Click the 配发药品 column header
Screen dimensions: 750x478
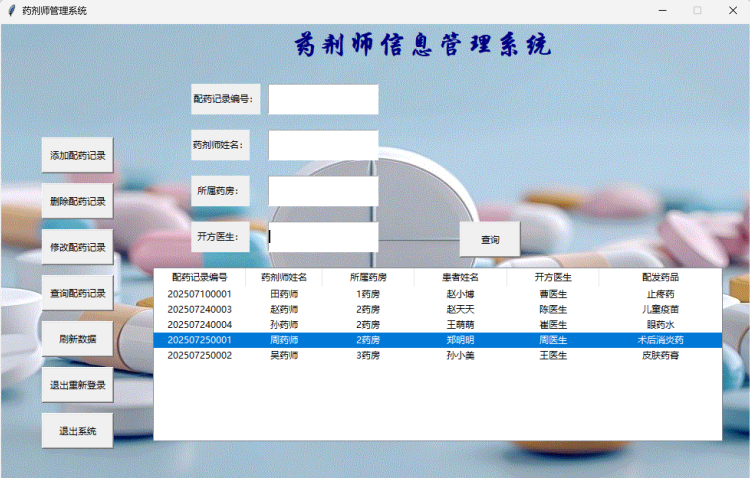(x=660, y=277)
